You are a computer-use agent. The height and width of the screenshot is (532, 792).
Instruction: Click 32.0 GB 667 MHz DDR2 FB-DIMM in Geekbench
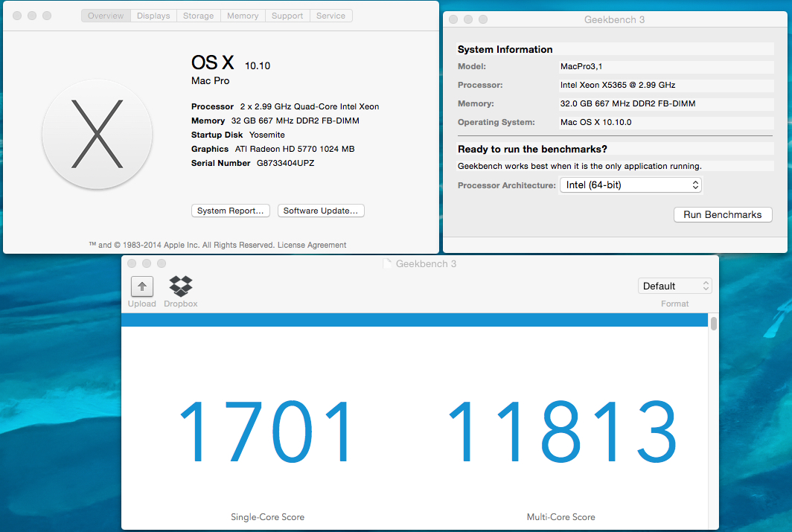pos(627,103)
